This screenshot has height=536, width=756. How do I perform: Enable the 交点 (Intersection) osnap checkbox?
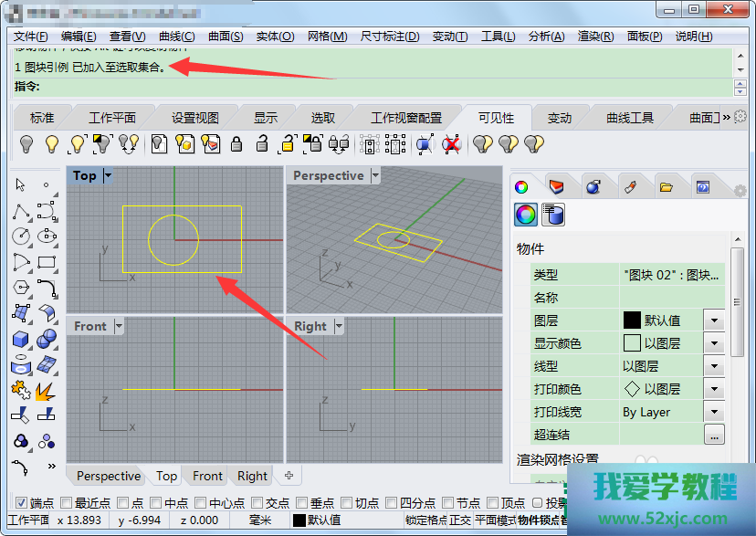pyautogui.click(x=257, y=502)
